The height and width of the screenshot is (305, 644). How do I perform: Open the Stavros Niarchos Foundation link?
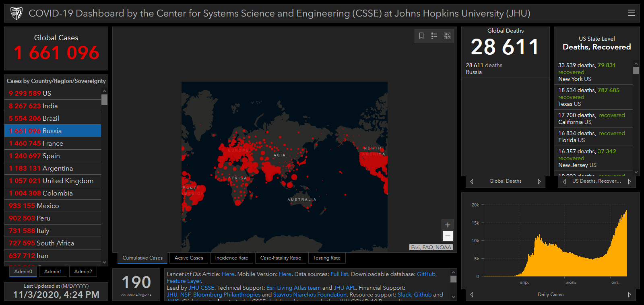310,295
